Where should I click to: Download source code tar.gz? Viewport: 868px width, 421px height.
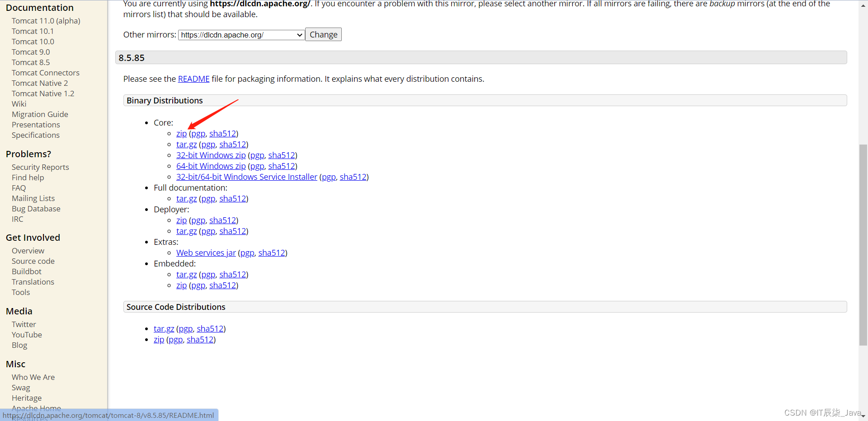[x=164, y=329]
